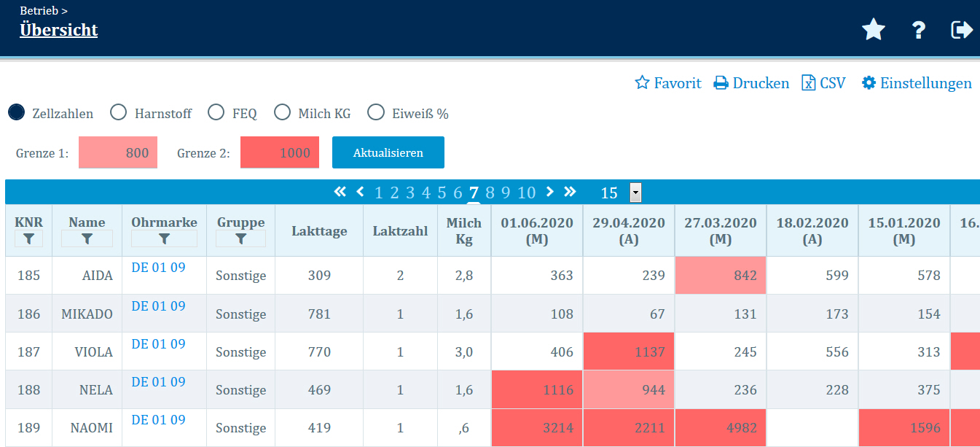Switch to page 10 in pagination
Screen dimensions: 980x447
pyautogui.click(x=526, y=193)
